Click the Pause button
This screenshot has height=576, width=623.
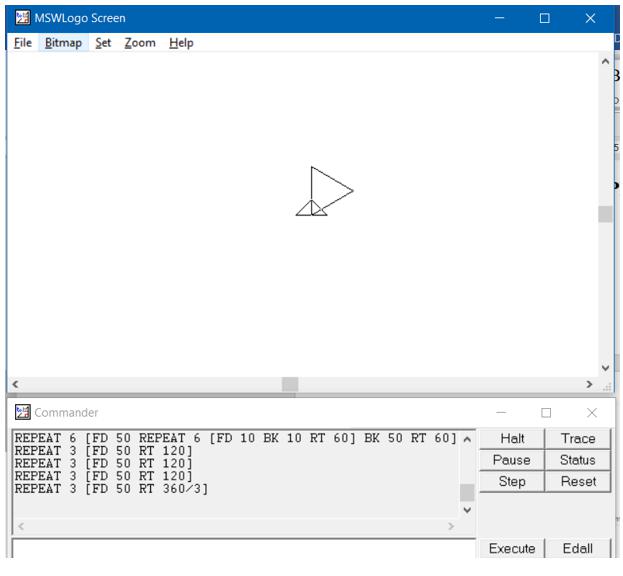pyautogui.click(x=511, y=460)
